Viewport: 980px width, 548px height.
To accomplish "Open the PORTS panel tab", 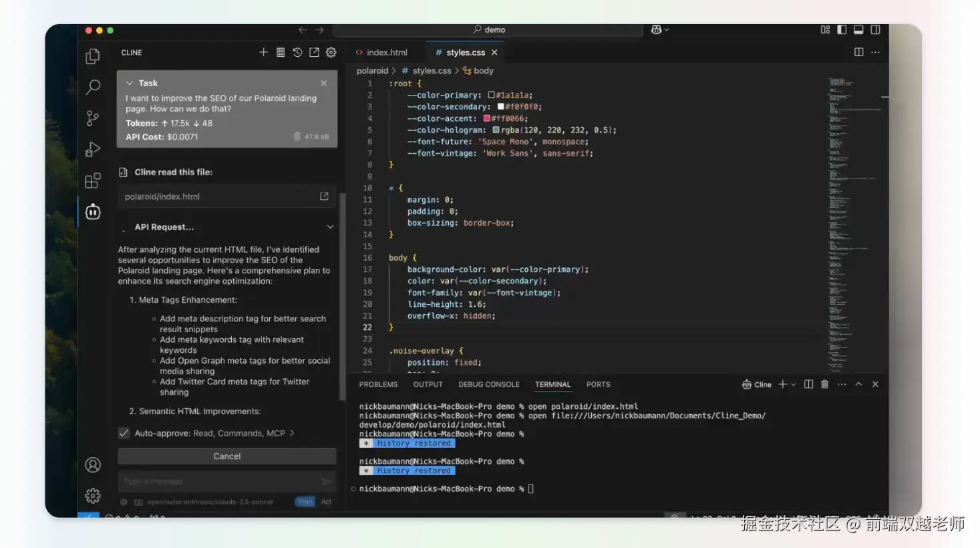I will pyautogui.click(x=598, y=384).
